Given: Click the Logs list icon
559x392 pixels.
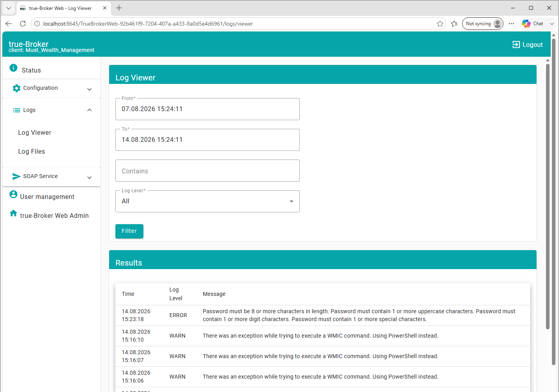Looking at the screenshot, I should point(17,110).
